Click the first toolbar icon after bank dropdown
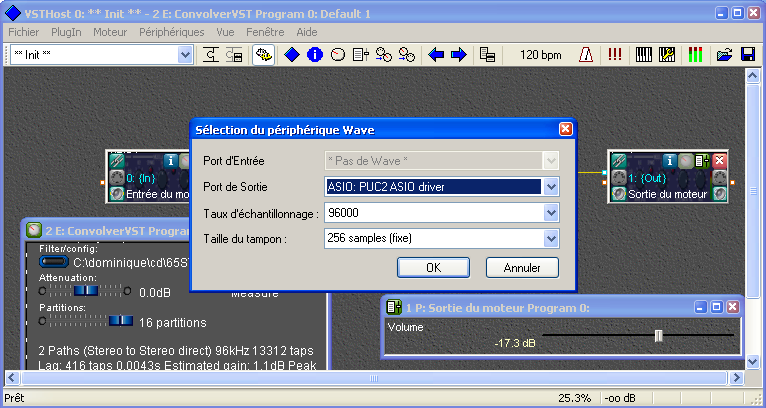The width and height of the screenshot is (766, 408). pyautogui.click(x=211, y=55)
